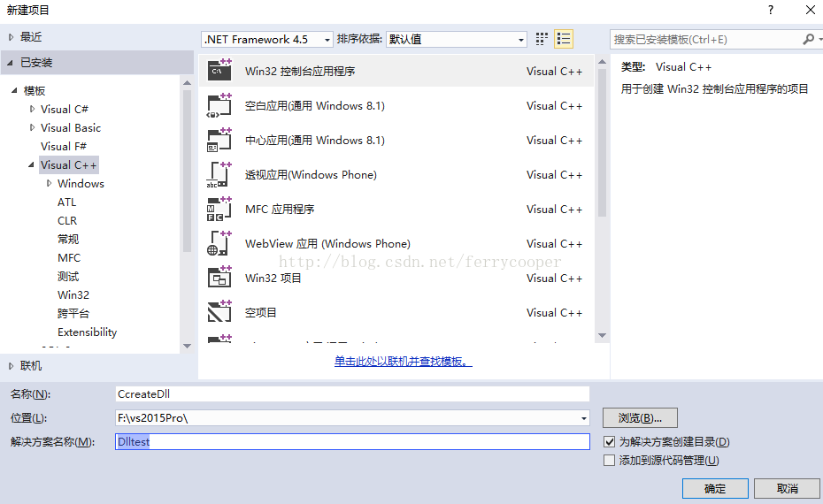This screenshot has width=823, height=504.
Task: Click the 搜索已安装模板 search box
Action: coord(706,39)
